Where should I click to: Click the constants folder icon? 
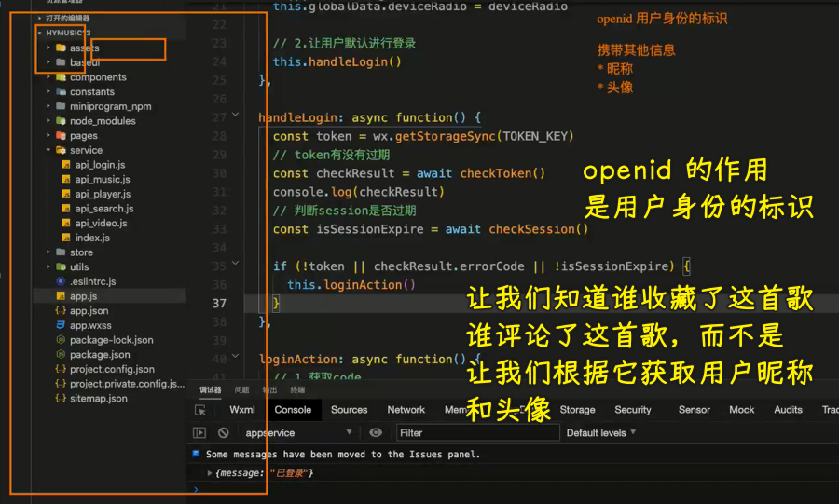61,91
